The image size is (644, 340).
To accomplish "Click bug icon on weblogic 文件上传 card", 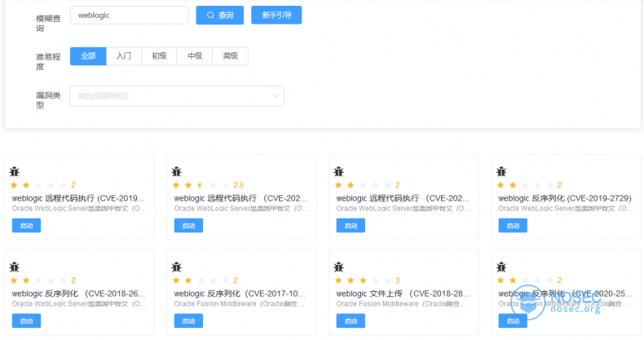I will 339,267.
